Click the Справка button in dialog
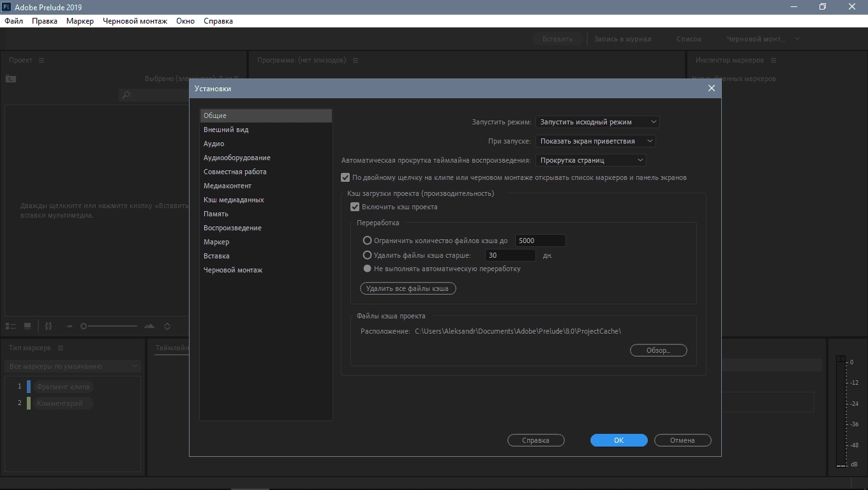This screenshot has width=868, height=490. [x=535, y=440]
